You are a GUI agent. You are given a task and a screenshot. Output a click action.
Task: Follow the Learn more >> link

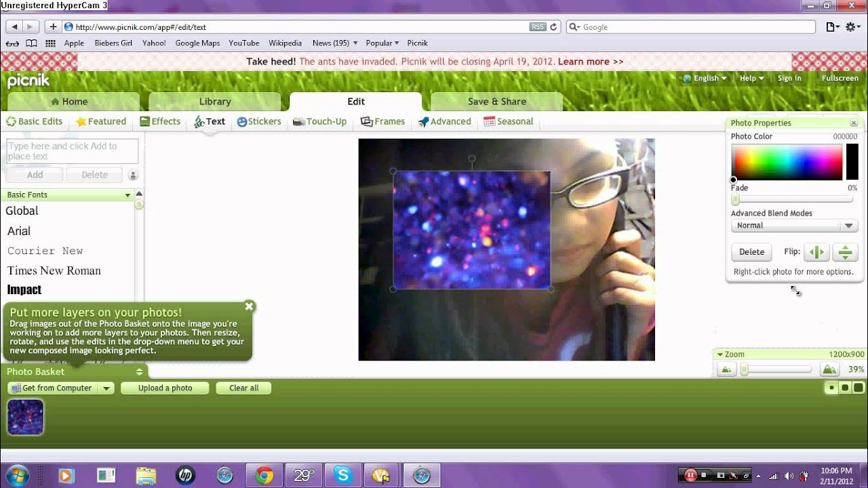(591, 61)
